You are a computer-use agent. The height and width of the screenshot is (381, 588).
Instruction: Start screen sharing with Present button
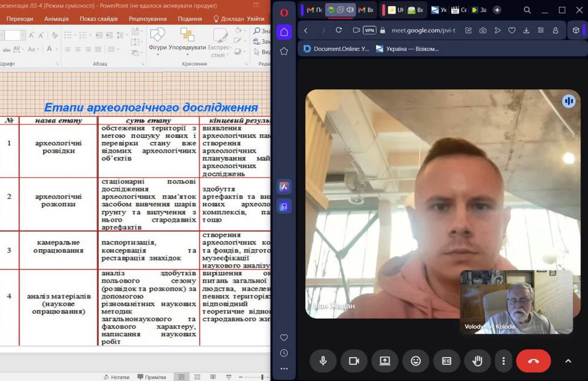tap(385, 361)
